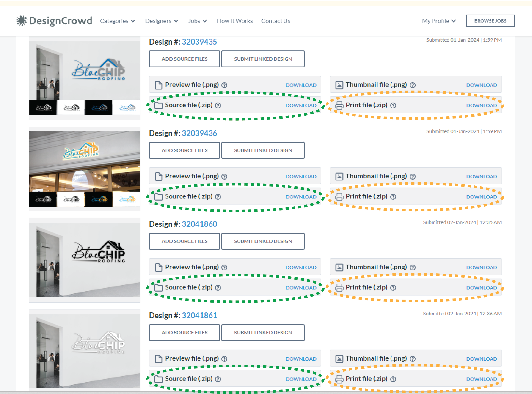This screenshot has height=394, width=532.
Task: Go to How It Works page
Action: click(x=235, y=21)
